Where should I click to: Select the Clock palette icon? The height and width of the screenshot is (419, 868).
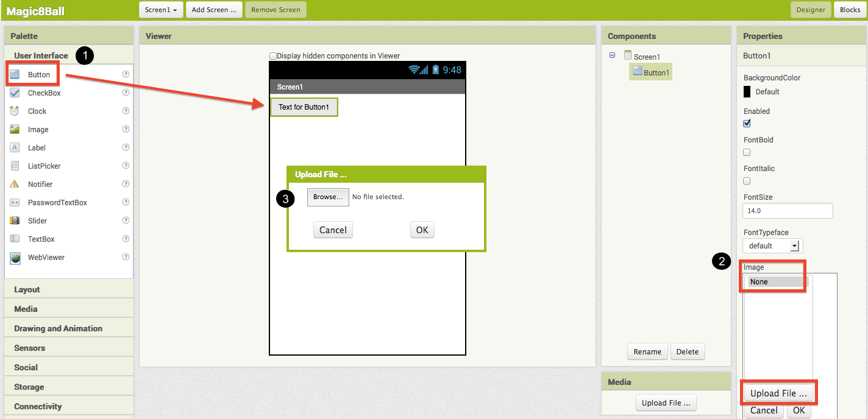coord(15,111)
